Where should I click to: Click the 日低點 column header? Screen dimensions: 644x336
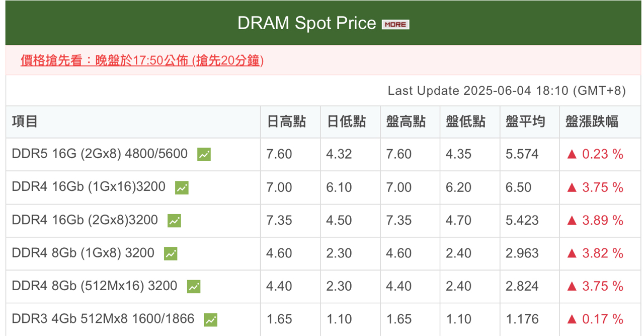click(x=346, y=121)
